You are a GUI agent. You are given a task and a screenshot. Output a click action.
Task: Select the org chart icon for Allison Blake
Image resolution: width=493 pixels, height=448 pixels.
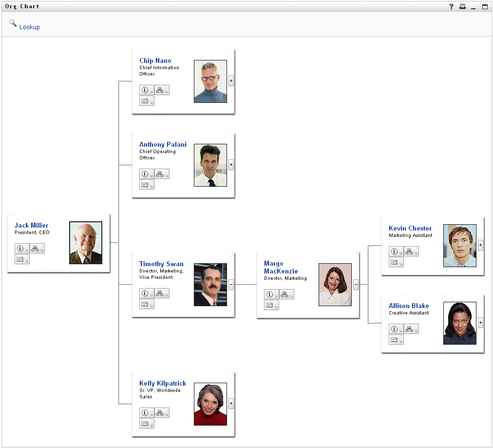tap(410, 329)
